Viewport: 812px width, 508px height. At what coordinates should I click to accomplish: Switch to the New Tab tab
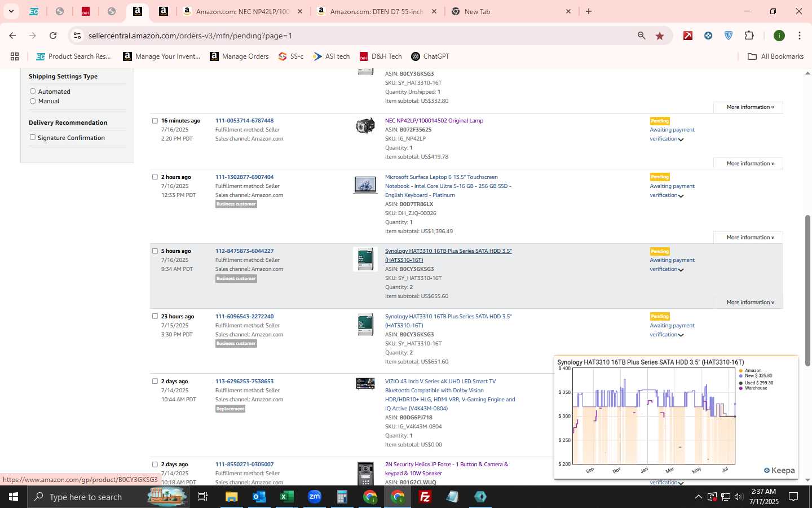[510, 11]
